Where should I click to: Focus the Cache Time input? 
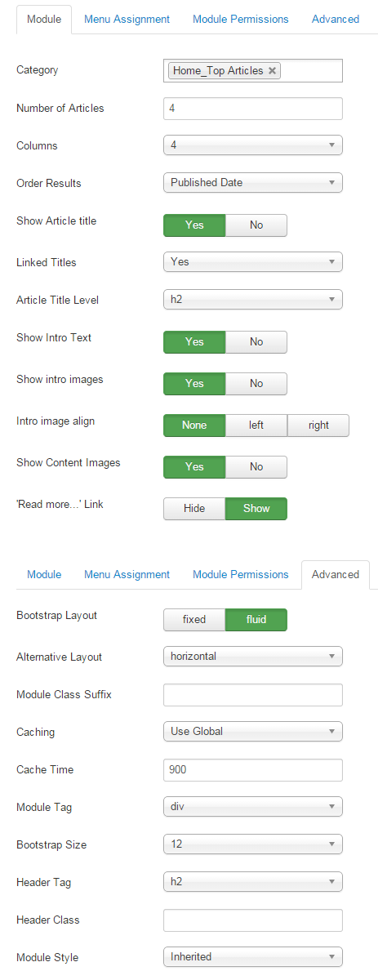click(x=253, y=769)
